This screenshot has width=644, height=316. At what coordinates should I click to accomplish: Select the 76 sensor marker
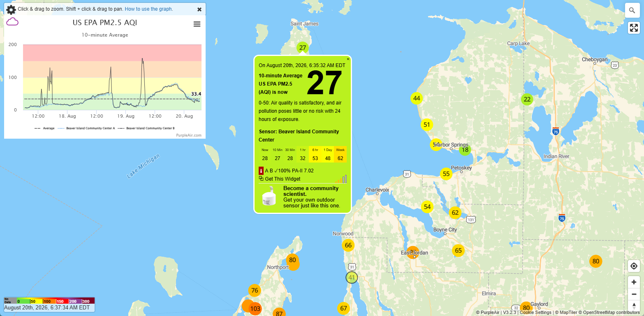[255, 290]
